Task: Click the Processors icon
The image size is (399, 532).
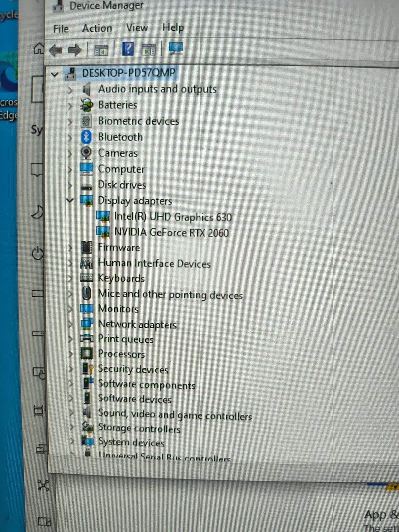Action: point(87,353)
